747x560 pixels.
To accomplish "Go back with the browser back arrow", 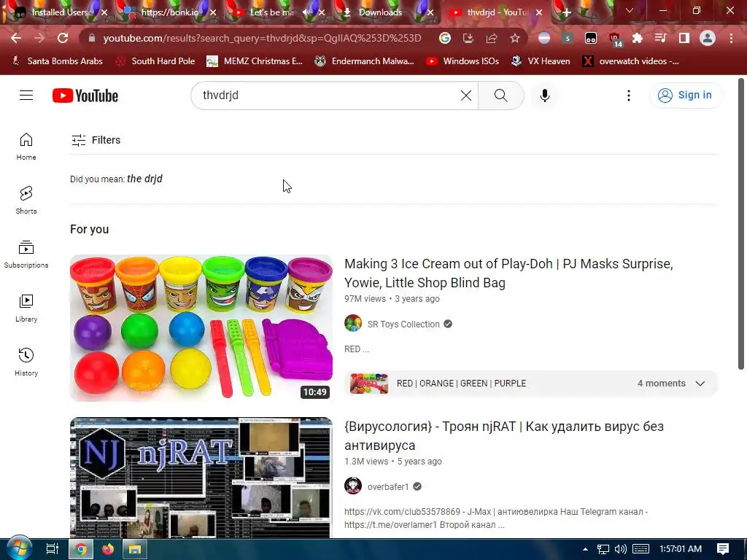I will pyautogui.click(x=16, y=38).
